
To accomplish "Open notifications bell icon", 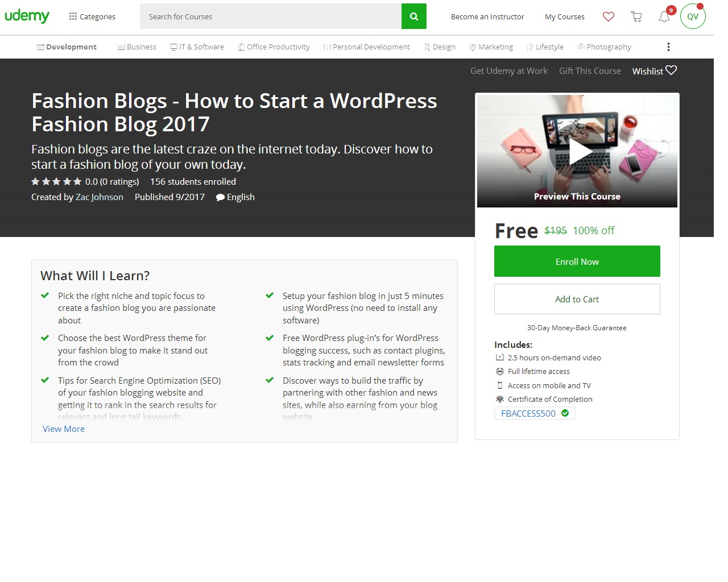I will [664, 16].
